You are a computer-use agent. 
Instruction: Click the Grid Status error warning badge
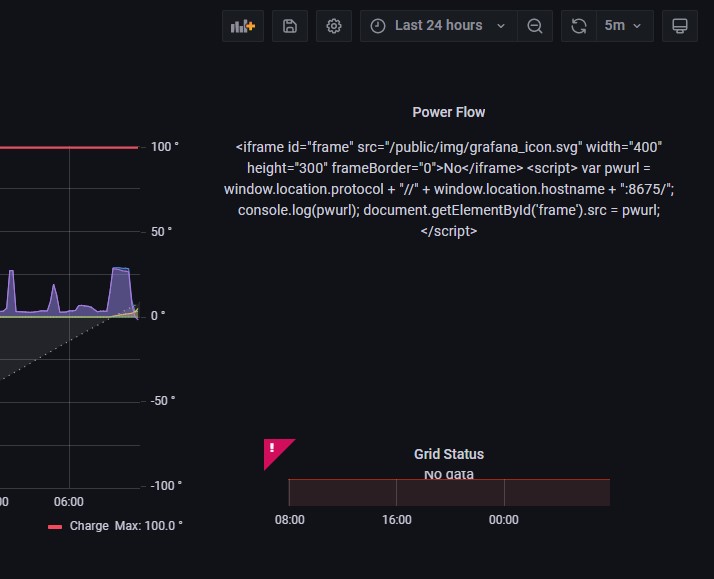275,450
